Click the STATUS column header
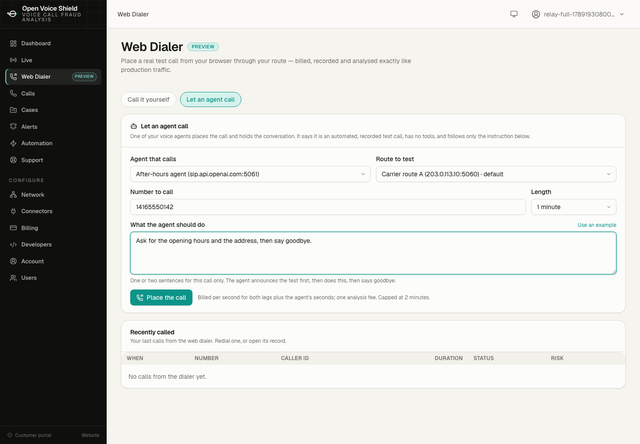This screenshot has width=640, height=444. tap(484, 358)
